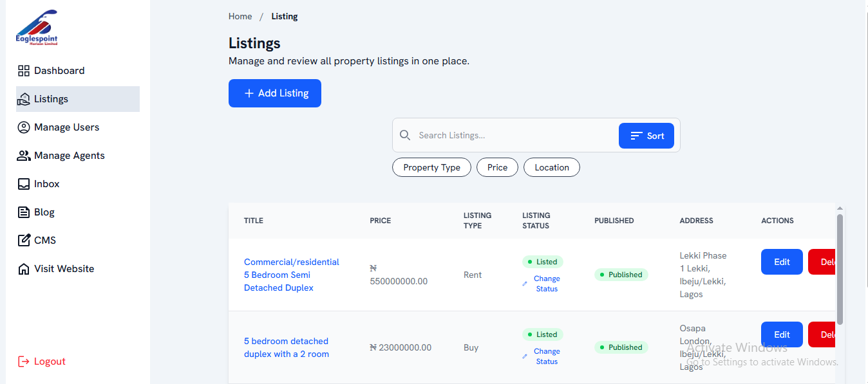Edit the 5 bedroom detached duplex listing
The width and height of the screenshot is (868, 384).
pos(782,334)
